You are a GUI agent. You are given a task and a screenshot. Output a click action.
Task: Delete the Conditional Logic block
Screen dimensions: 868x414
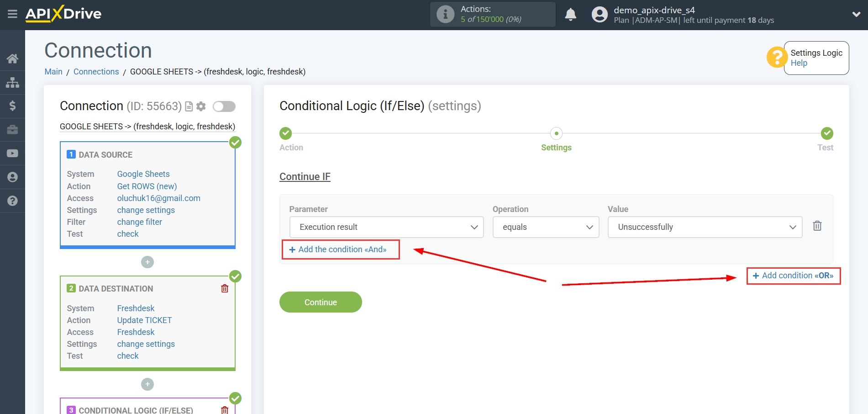pyautogui.click(x=225, y=410)
